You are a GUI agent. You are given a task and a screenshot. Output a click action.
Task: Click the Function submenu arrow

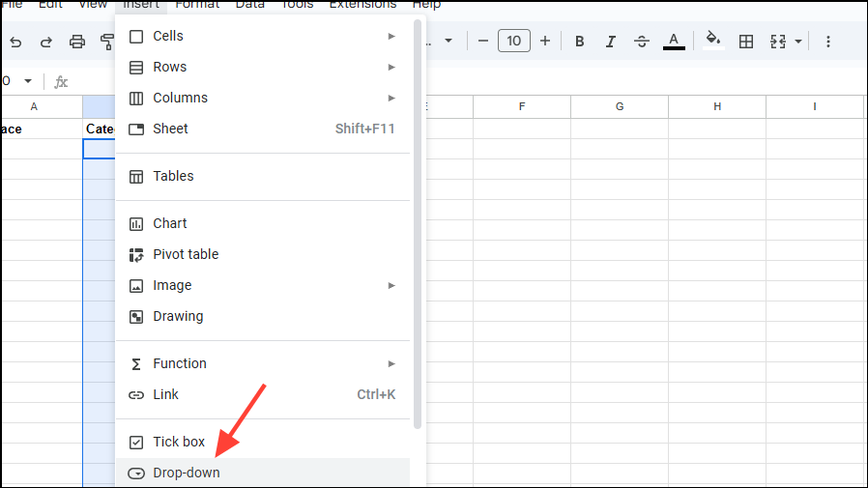[x=391, y=363]
